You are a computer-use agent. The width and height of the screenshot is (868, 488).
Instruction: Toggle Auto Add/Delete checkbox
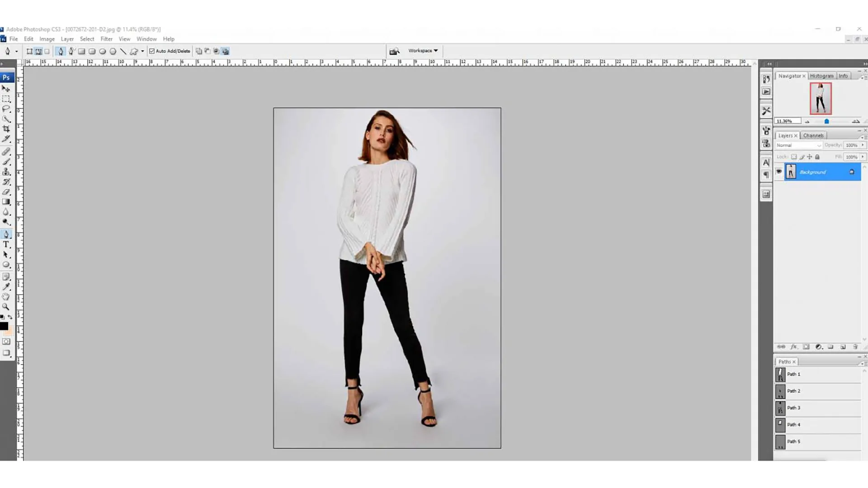tap(152, 51)
